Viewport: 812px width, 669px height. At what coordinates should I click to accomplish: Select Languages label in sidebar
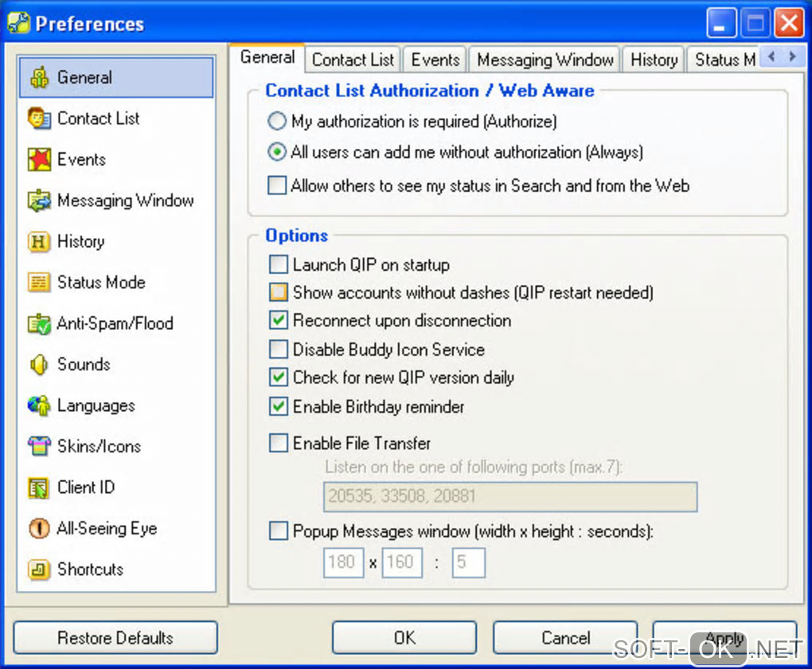click(x=96, y=405)
